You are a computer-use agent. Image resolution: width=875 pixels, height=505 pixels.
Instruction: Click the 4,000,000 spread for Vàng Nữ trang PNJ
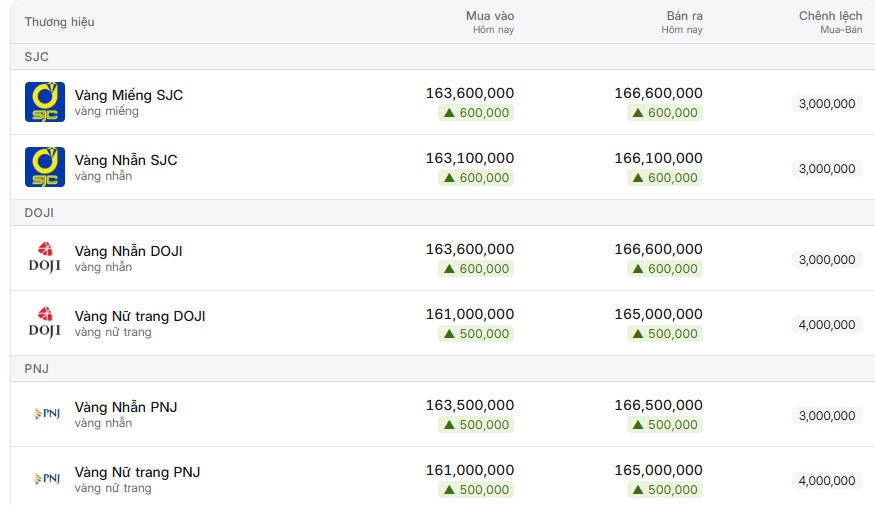pos(827,480)
